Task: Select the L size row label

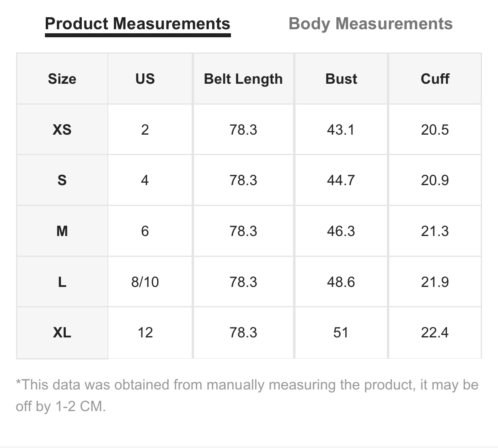Action: click(x=62, y=282)
